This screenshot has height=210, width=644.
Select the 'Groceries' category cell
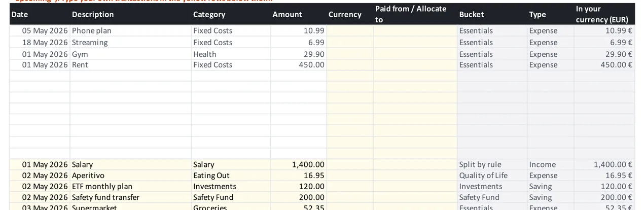231,206
